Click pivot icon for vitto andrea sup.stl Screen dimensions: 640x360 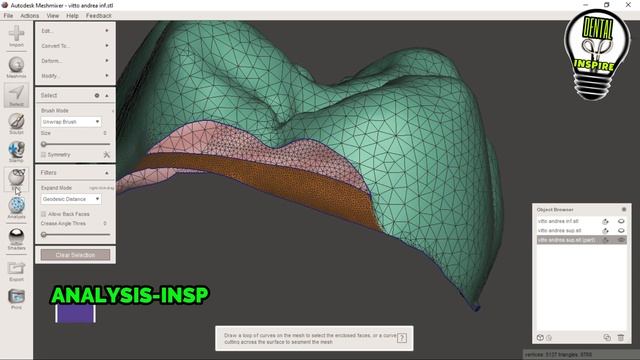point(605,231)
